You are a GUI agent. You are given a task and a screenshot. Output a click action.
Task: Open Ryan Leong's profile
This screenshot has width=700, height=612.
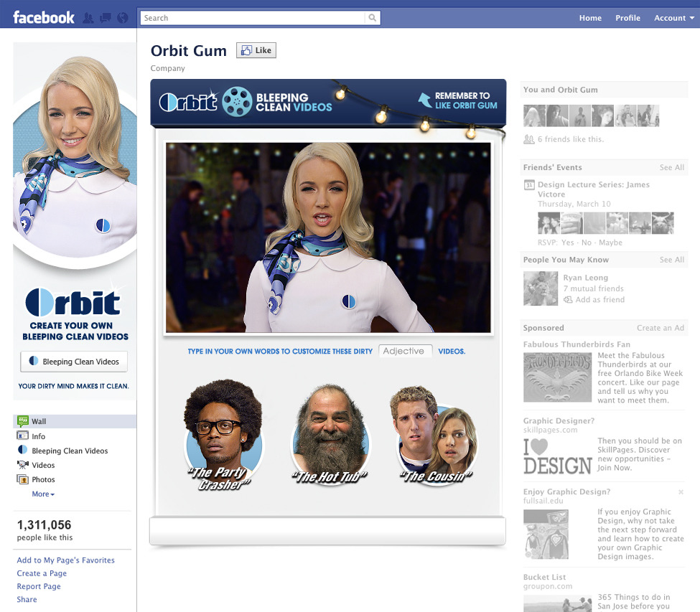[585, 278]
